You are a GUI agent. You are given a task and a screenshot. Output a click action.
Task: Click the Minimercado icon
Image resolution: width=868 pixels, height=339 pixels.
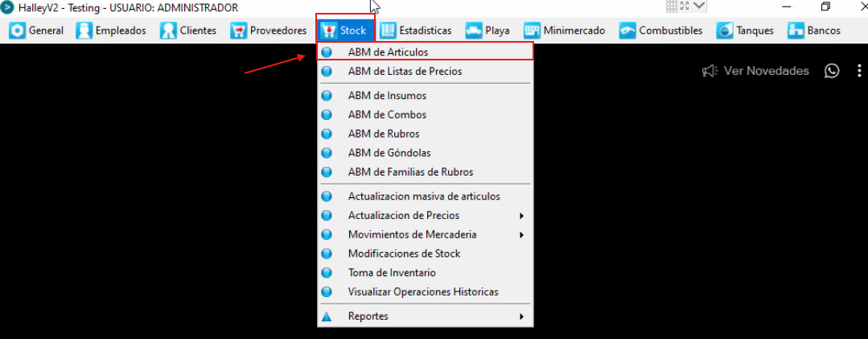click(532, 31)
